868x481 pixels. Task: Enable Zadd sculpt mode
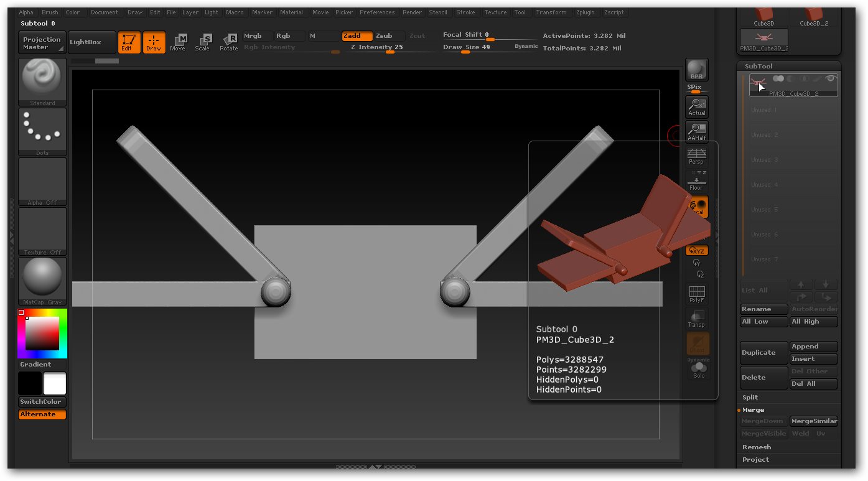point(357,36)
